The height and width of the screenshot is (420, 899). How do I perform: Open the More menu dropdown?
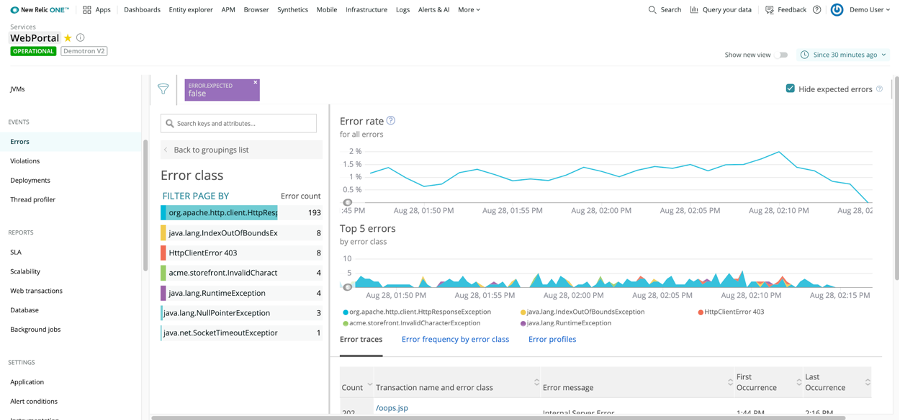pos(469,10)
